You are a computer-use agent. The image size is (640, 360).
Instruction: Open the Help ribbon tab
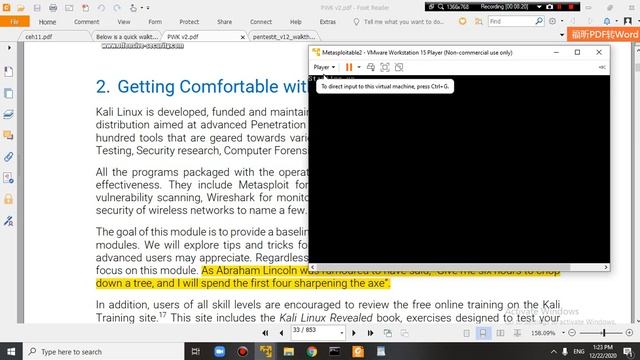click(x=296, y=22)
